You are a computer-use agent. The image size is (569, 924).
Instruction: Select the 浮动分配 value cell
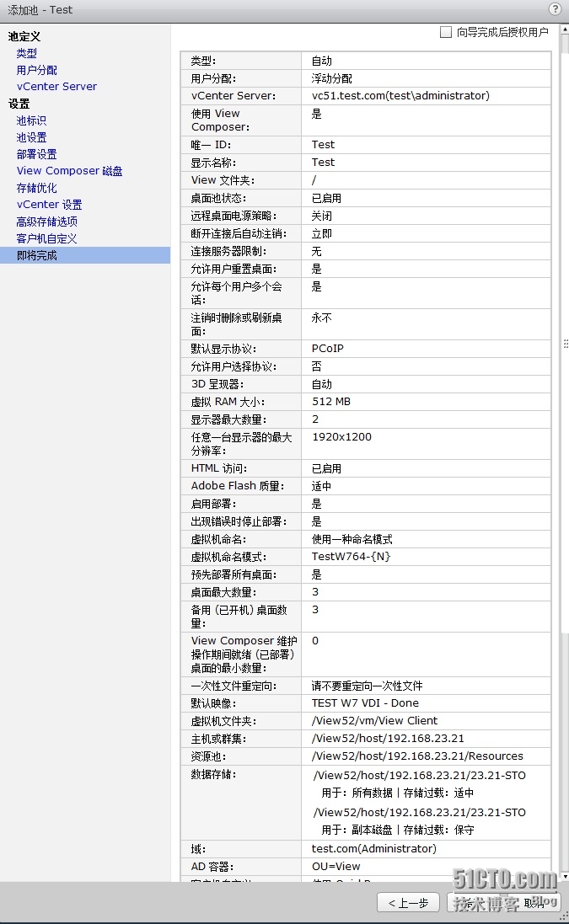coord(426,78)
